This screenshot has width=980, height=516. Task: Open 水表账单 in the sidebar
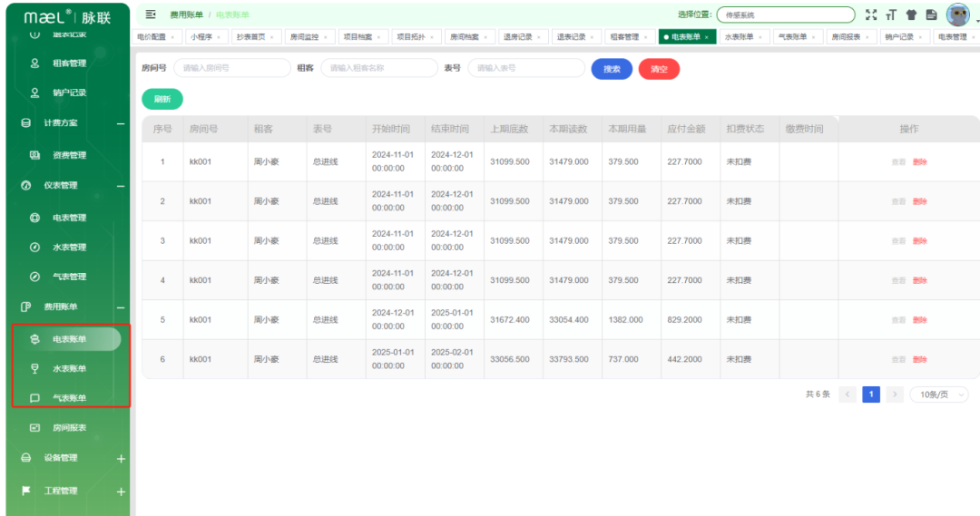coord(69,368)
